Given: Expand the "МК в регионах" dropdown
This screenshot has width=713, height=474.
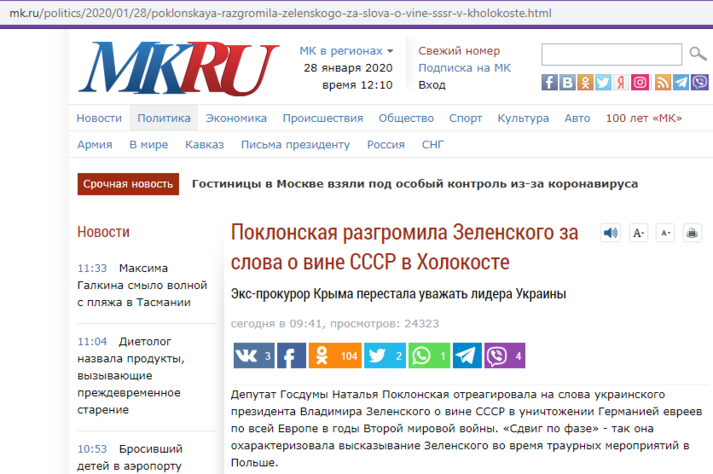Looking at the screenshot, I should 346,51.
